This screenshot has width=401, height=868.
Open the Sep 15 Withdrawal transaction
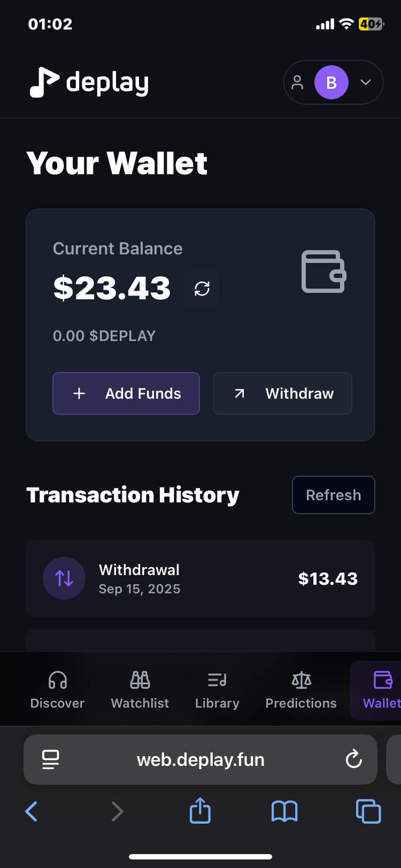click(x=200, y=578)
